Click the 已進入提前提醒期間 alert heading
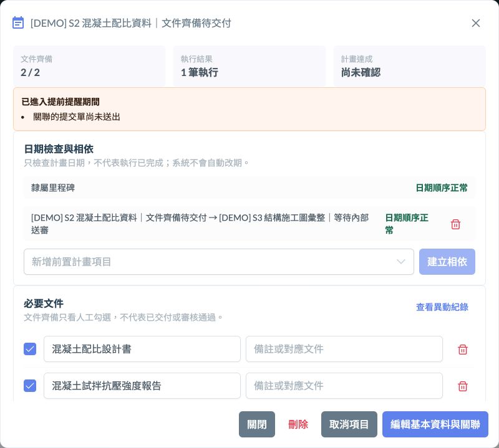Viewport: 499px width, 448px height. [x=61, y=102]
